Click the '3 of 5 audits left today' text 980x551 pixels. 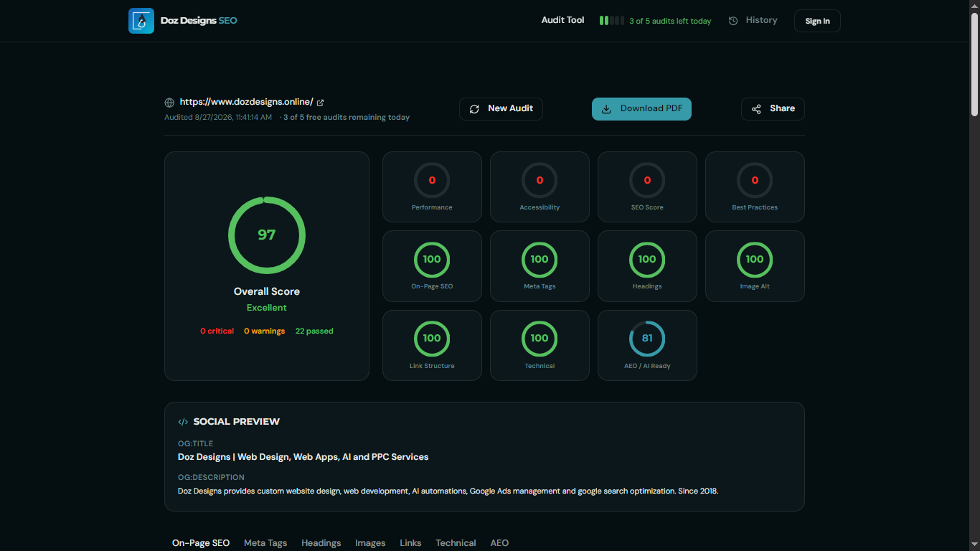(x=670, y=22)
